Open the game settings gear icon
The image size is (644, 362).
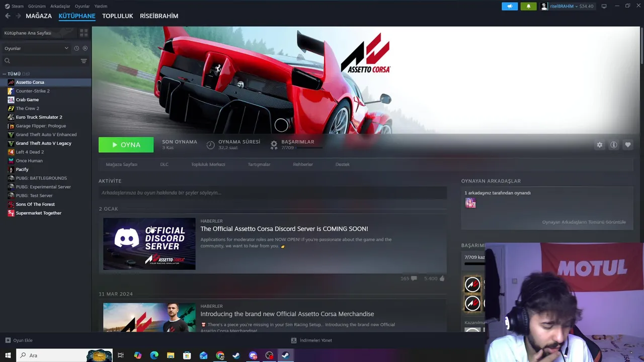pos(599,145)
